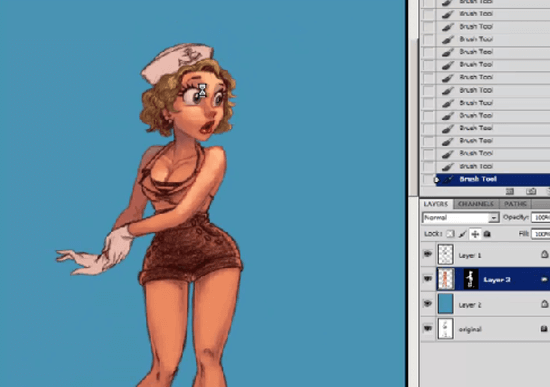550x387 pixels.
Task: Click create new snapshot camera icon
Action: 531,191
